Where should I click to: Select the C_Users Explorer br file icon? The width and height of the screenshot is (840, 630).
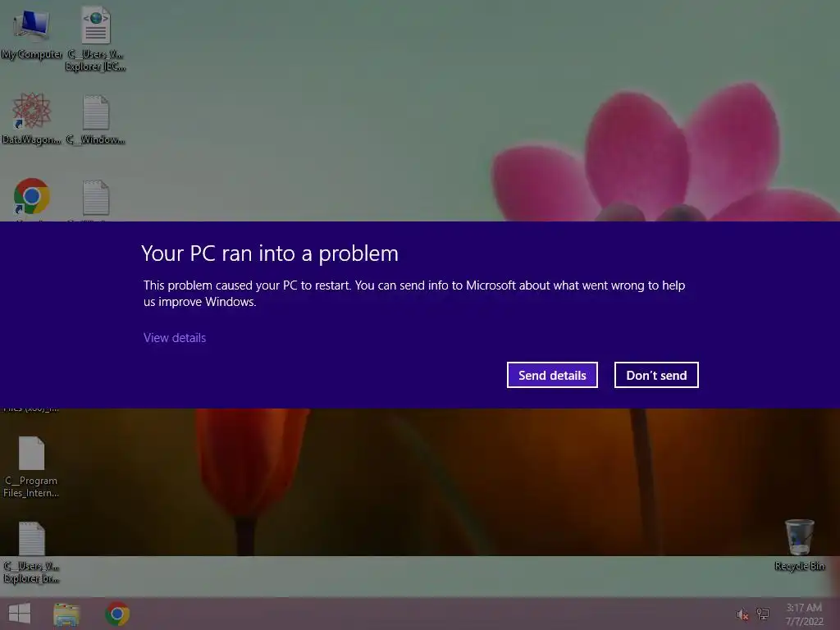31,552
